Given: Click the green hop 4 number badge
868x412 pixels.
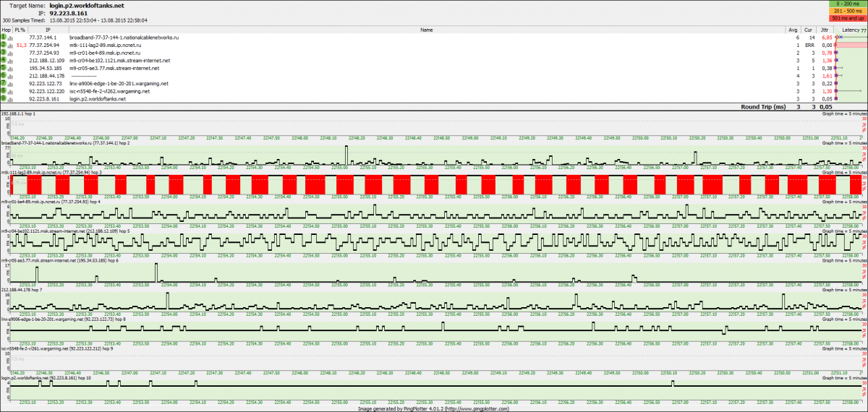Looking at the screenshot, I should click(4, 61).
